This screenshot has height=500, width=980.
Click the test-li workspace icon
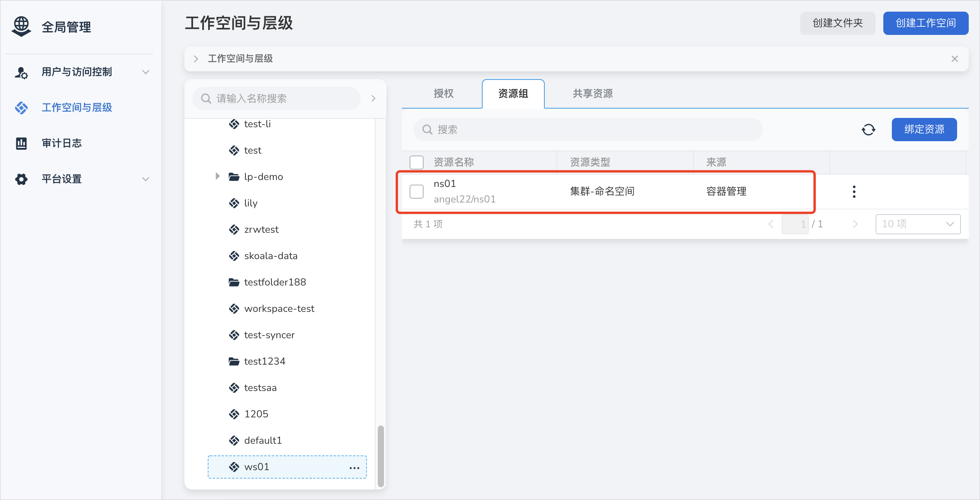click(234, 124)
